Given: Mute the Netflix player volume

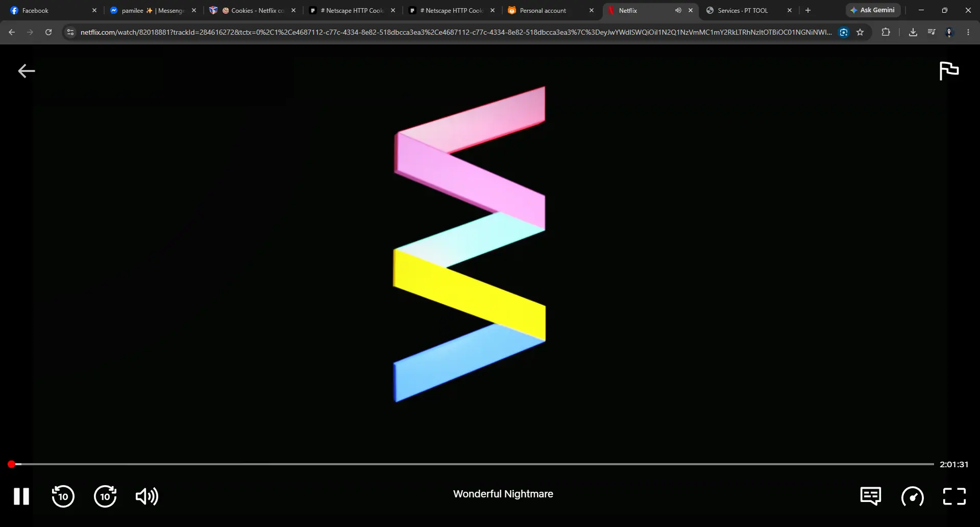Looking at the screenshot, I should point(147,496).
